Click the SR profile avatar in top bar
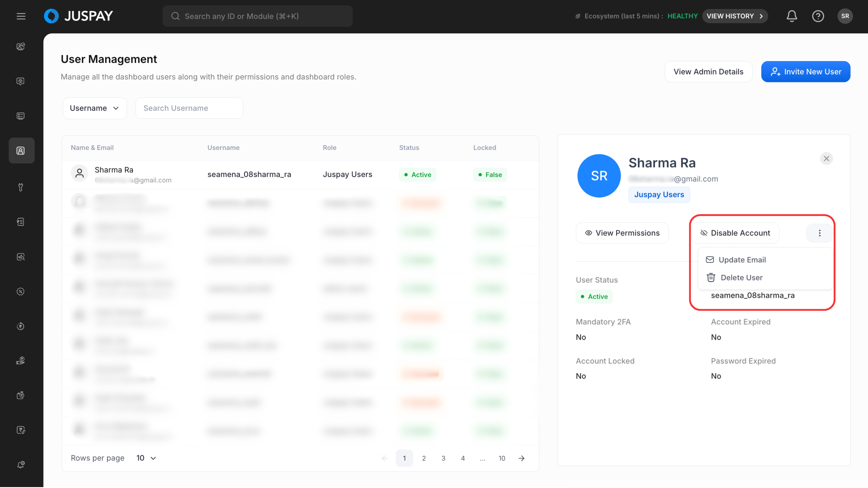The height and width of the screenshot is (488, 868). coord(845,16)
